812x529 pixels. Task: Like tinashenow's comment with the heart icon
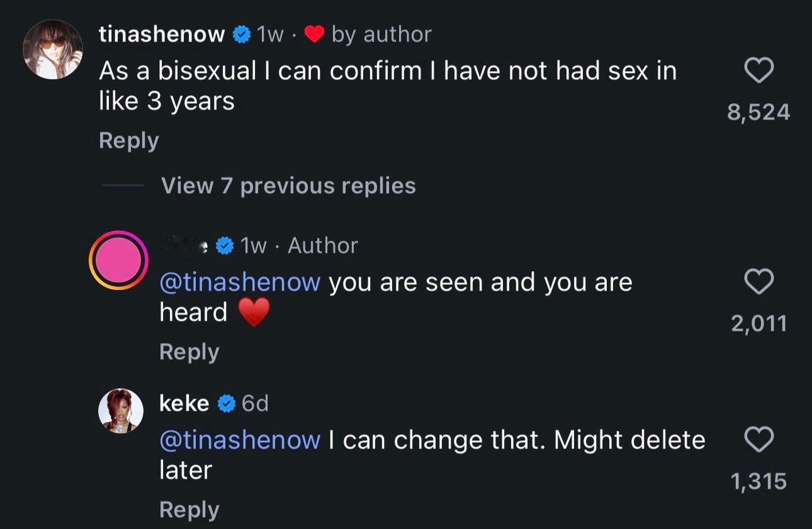(758, 72)
